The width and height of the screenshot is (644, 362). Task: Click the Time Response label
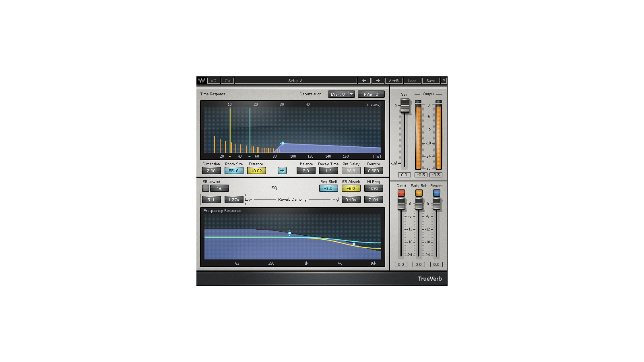(x=213, y=94)
